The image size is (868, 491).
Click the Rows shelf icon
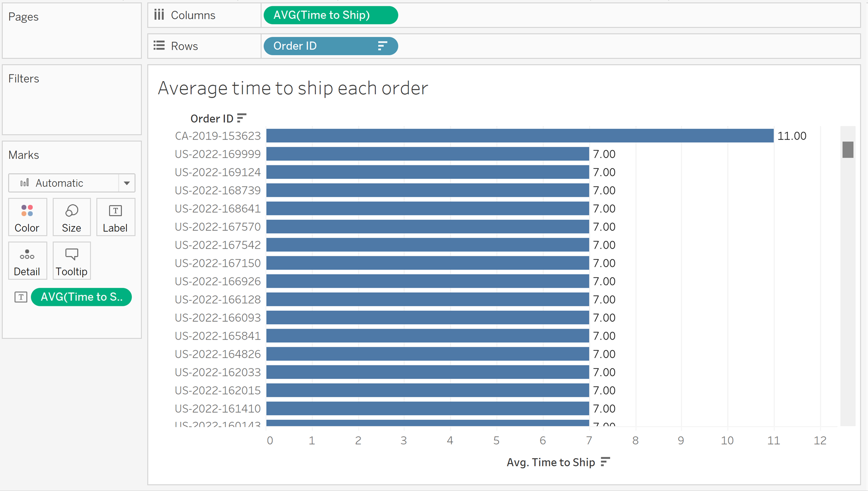[159, 46]
